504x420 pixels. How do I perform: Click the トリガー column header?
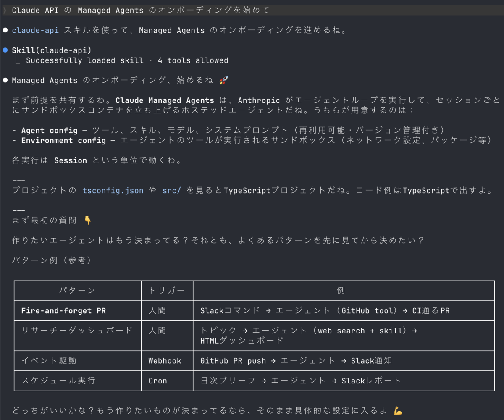click(x=167, y=291)
